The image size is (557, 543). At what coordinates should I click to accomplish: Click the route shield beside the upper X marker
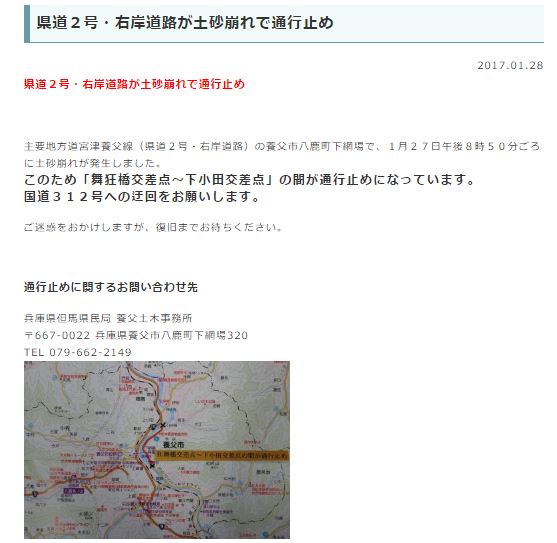[x=153, y=427]
